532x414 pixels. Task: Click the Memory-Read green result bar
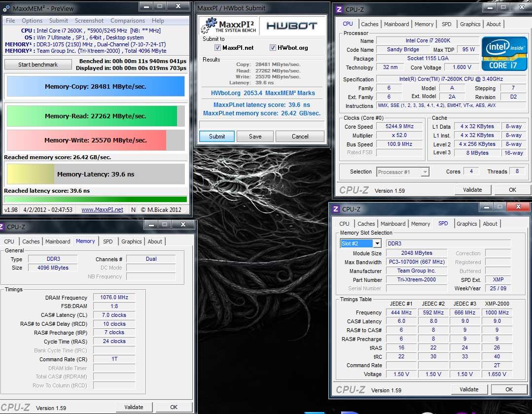[96, 116]
